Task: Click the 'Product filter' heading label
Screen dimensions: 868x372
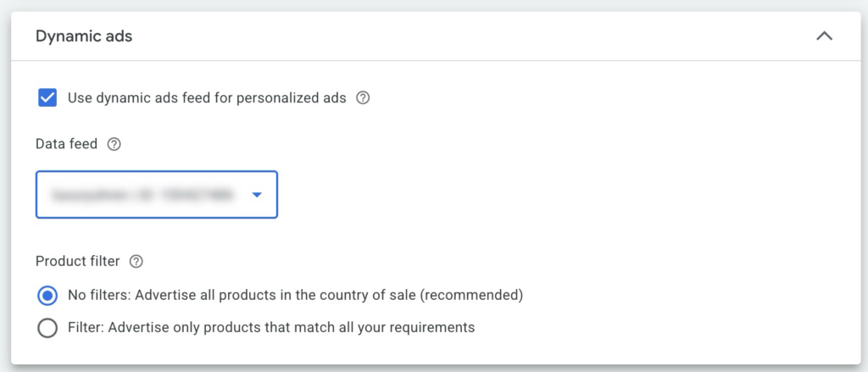Action: tap(78, 261)
